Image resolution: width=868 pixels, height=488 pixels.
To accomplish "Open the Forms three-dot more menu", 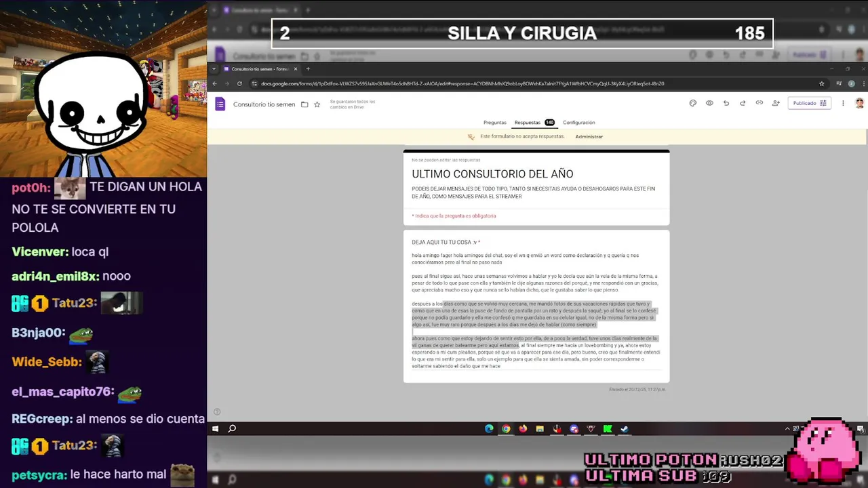I will (843, 103).
